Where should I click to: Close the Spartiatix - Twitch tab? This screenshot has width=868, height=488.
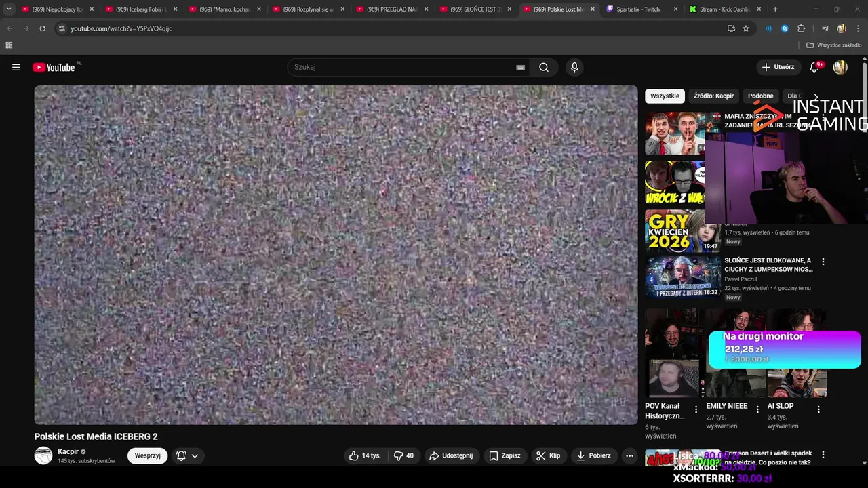tap(676, 9)
